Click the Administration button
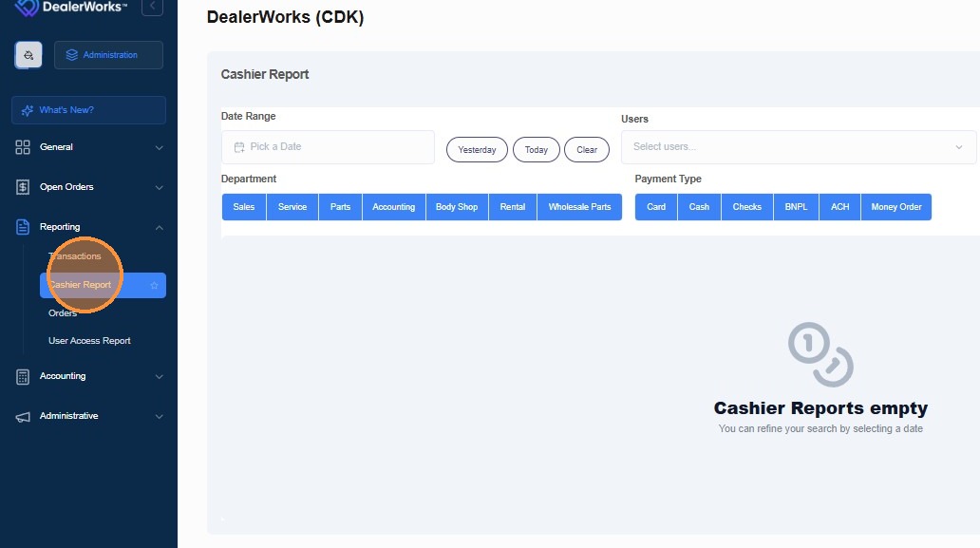The width and height of the screenshot is (980, 548). click(109, 55)
